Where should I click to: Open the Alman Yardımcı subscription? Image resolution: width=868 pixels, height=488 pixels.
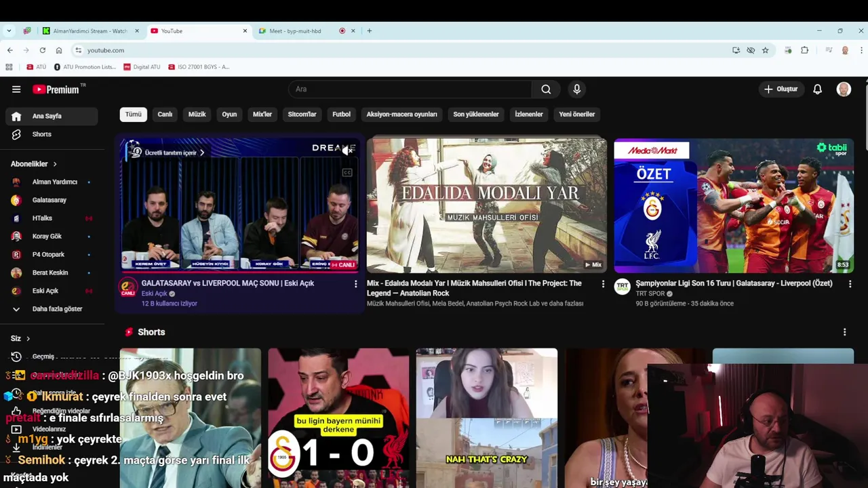(52, 182)
